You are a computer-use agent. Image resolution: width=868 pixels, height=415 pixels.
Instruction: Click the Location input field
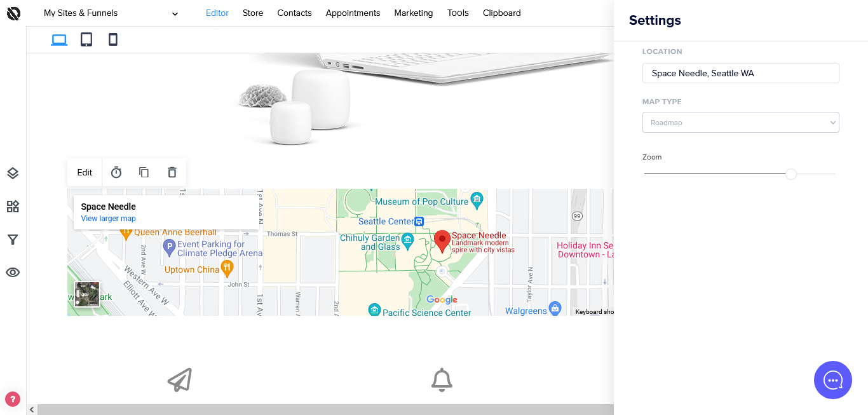(x=741, y=73)
